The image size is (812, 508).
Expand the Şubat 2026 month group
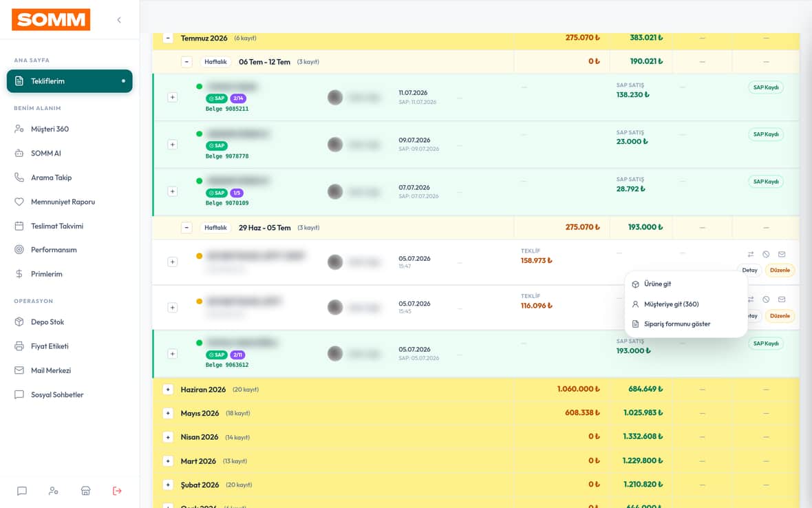[168, 485]
